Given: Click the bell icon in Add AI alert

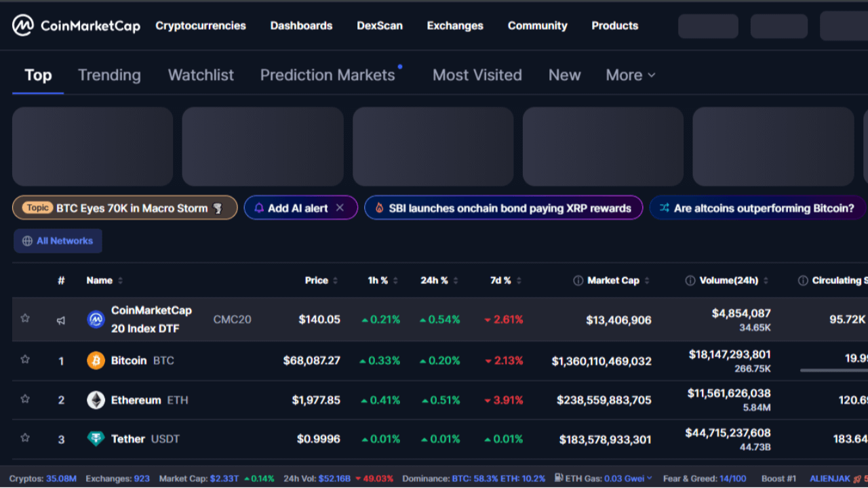Looking at the screenshot, I should (259, 208).
